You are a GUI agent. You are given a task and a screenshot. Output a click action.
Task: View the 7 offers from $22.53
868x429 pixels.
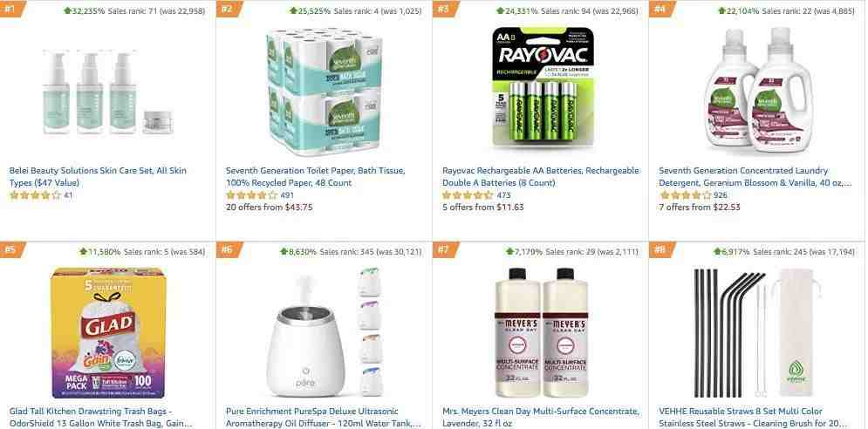(700, 207)
